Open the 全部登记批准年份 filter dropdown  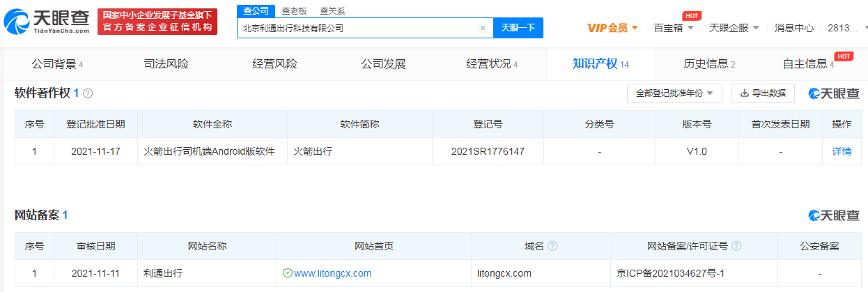point(674,93)
